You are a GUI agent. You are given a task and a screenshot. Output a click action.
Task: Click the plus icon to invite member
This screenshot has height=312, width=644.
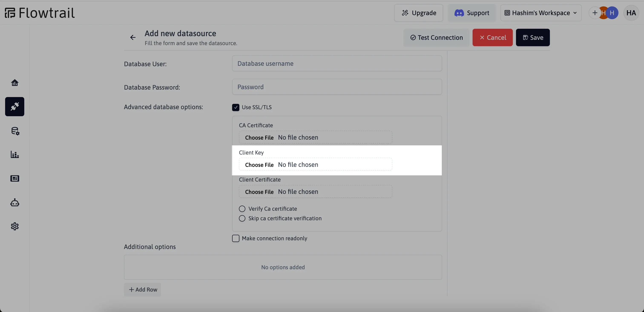click(x=595, y=13)
